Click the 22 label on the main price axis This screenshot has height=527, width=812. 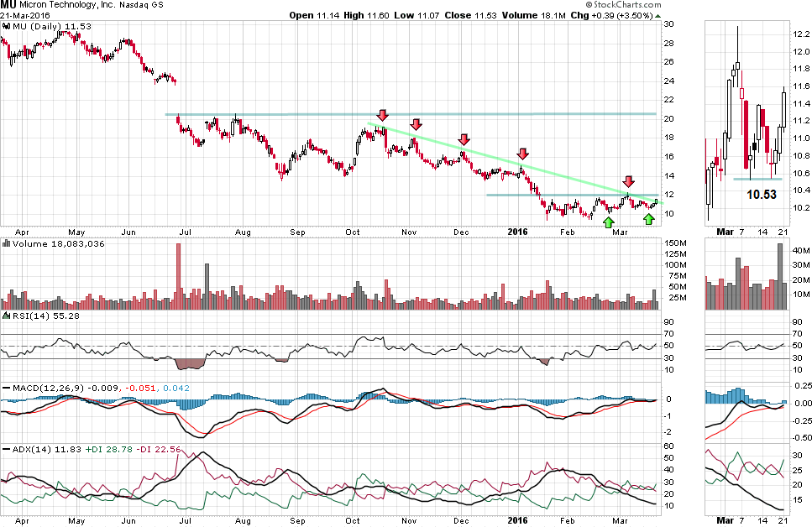[669, 100]
